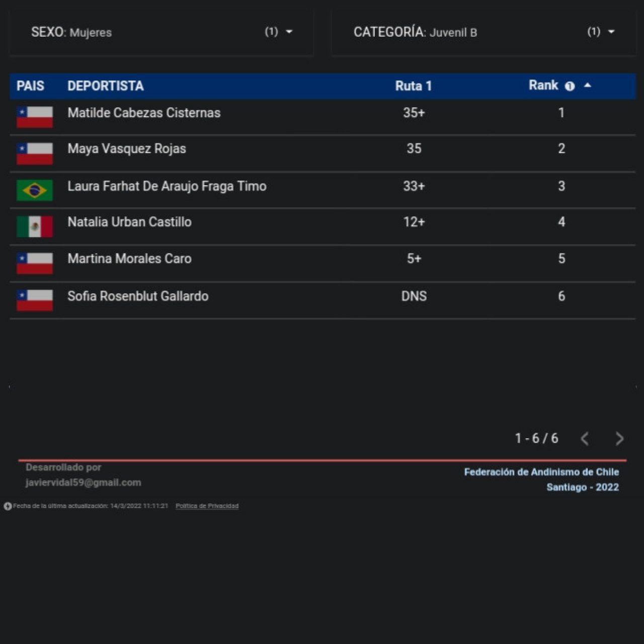Open the Política de Privacidad link
The height and width of the screenshot is (644, 644).
click(x=207, y=506)
